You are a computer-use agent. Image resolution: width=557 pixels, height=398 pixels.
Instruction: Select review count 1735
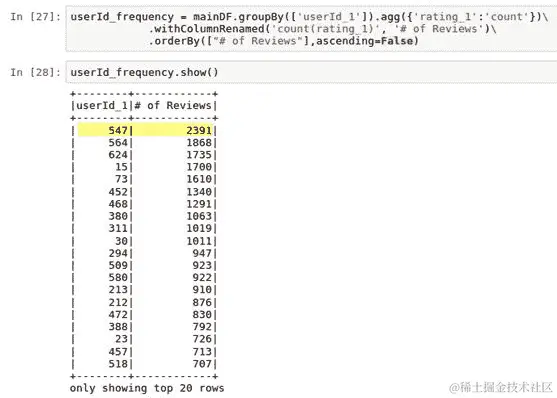(x=199, y=155)
